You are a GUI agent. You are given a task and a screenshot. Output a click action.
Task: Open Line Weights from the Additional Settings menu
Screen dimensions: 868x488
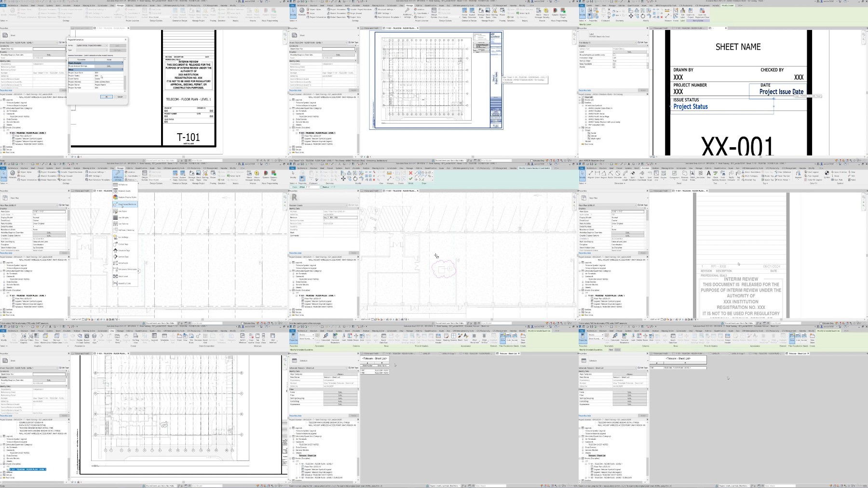[125, 217]
